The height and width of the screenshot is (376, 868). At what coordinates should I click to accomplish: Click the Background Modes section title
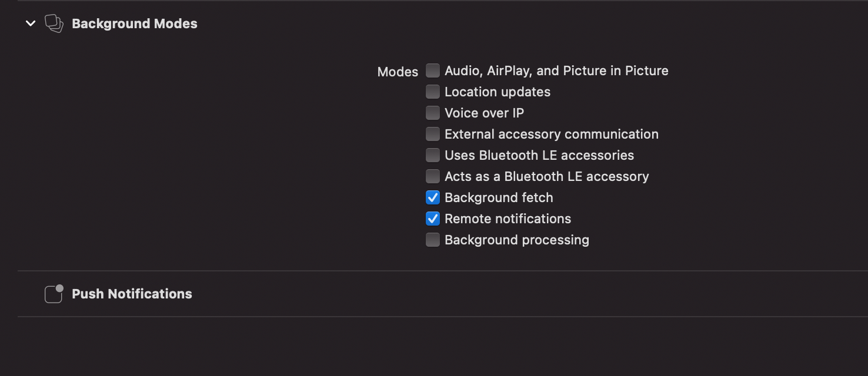[135, 23]
